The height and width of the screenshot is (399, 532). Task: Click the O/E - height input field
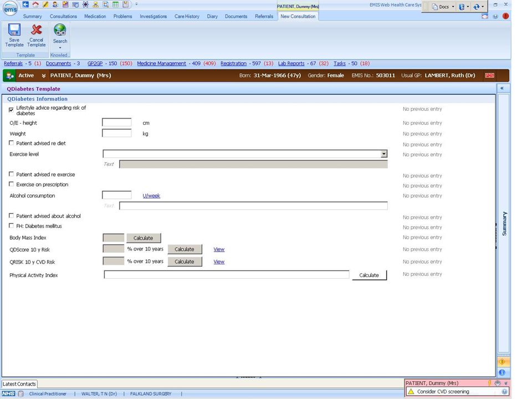pos(117,122)
